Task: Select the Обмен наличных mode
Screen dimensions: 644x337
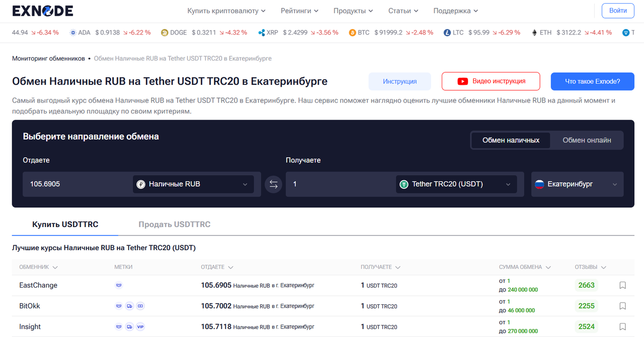Action: (x=511, y=140)
